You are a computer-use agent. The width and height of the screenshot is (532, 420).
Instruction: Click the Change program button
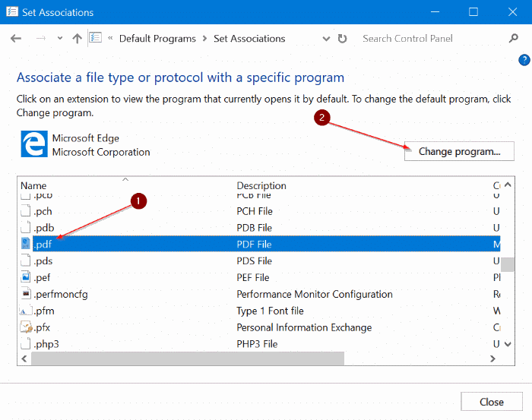[459, 151]
